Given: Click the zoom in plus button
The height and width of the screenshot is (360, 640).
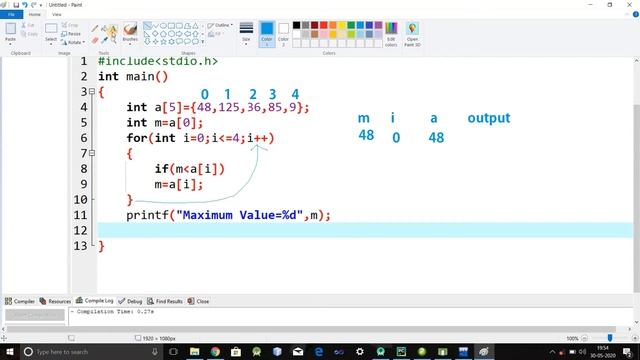Looking at the screenshot, I should 635,338.
